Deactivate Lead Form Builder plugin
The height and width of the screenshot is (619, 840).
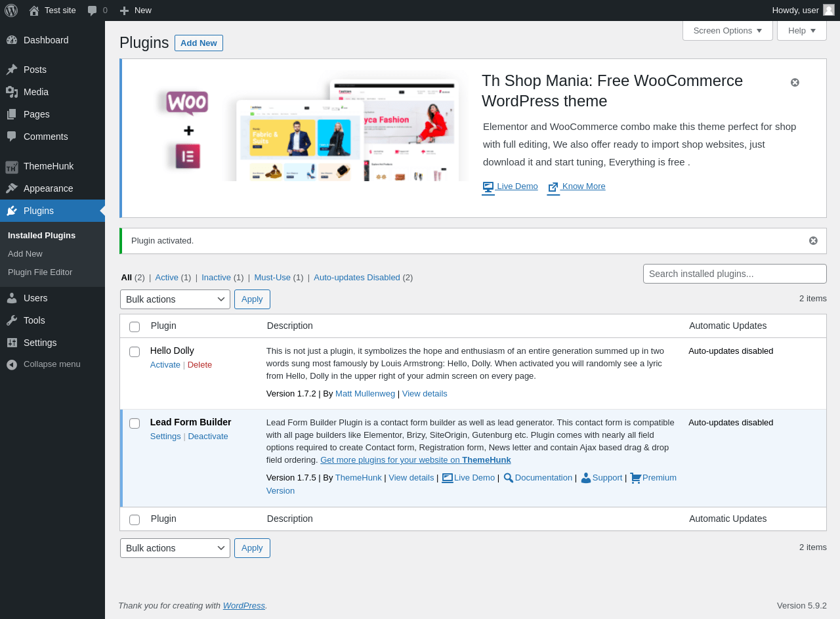point(208,436)
